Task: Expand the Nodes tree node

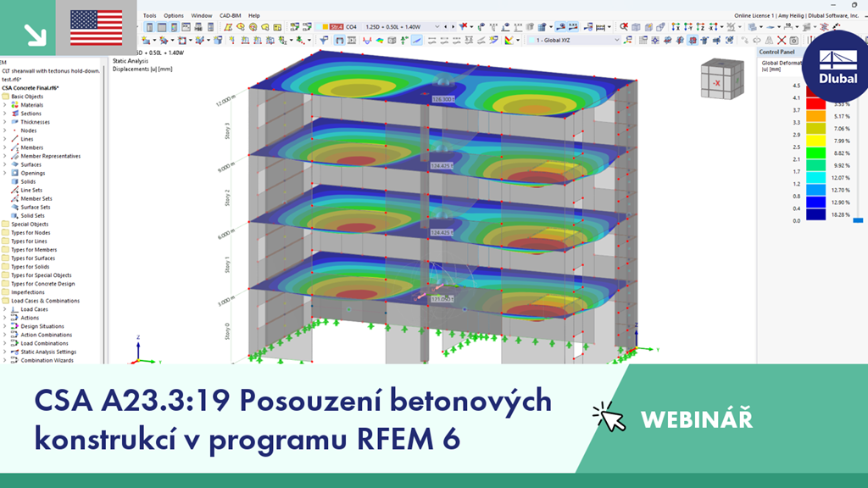Action: pyautogui.click(x=5, y=130)
